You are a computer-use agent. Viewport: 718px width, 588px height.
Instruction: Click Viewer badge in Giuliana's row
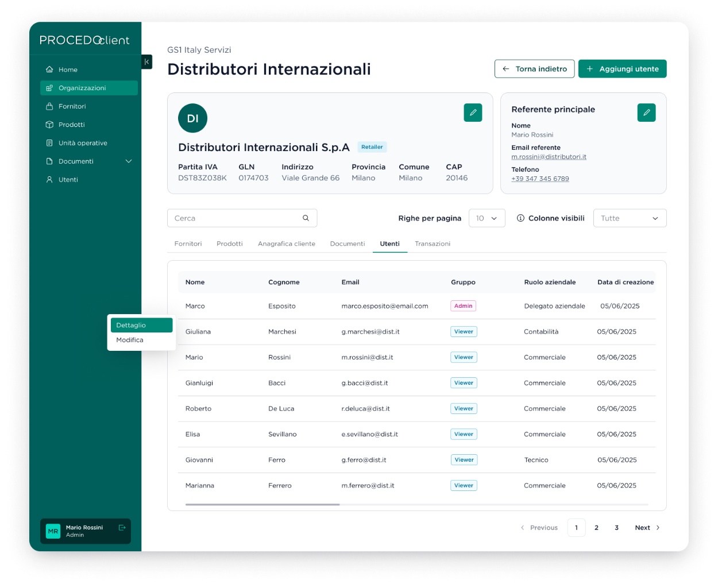464,332
